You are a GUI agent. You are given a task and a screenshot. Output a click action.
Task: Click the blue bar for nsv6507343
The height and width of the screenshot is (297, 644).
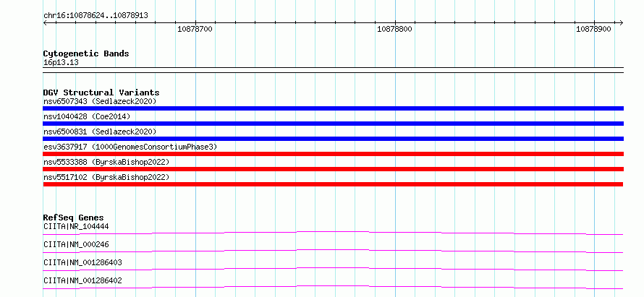(333, 108)
